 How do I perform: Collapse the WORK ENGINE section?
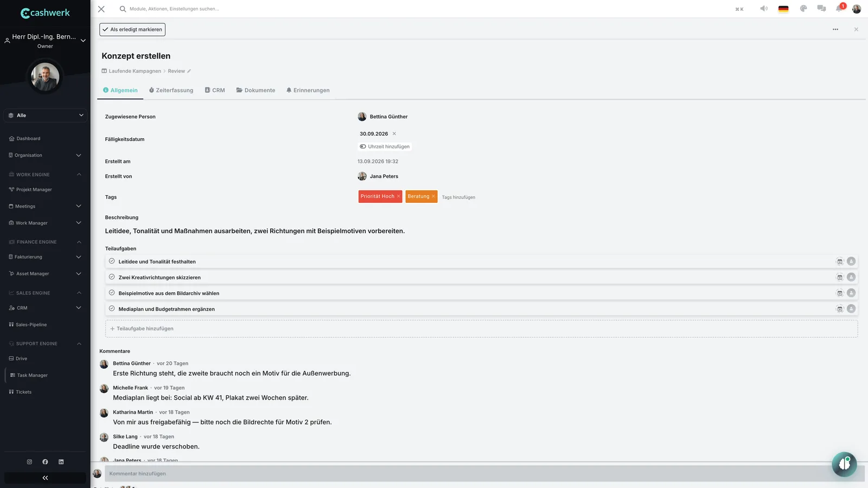click(x=79, y=175)
